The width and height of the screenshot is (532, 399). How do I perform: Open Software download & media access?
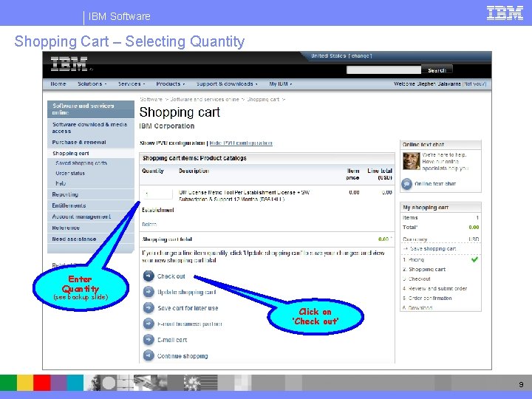coord(91,128)
